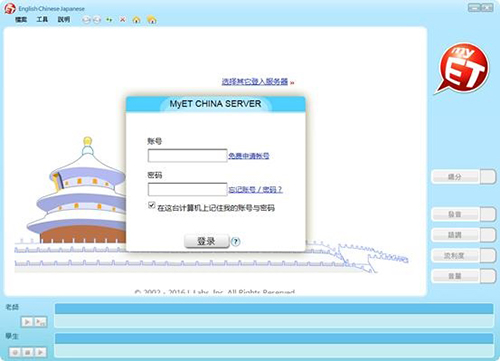The width and height of the screenshot is (500, 361).
Task: Open the 說明 menu
Action: point(64,20)
